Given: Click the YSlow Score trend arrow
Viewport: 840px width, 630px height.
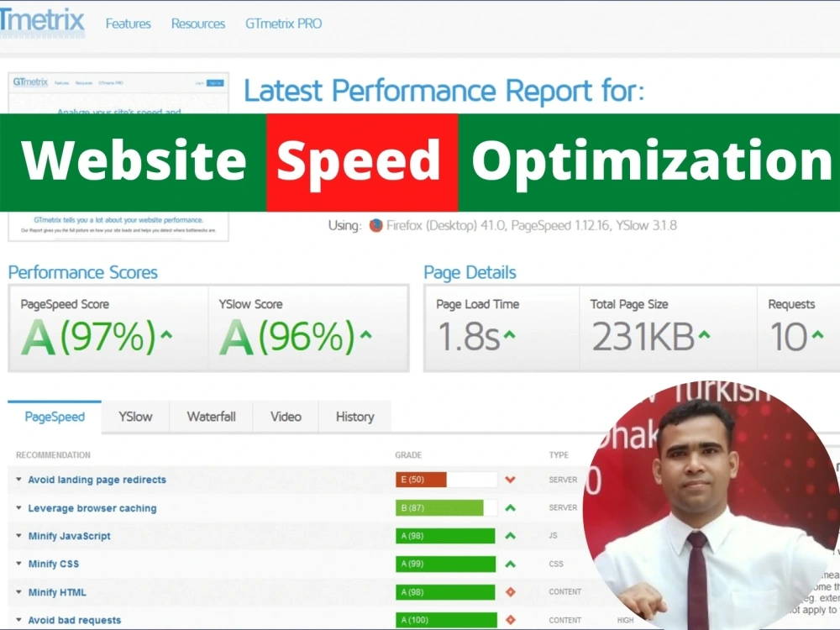Looking at the screenshot, I should click(366, 335).
